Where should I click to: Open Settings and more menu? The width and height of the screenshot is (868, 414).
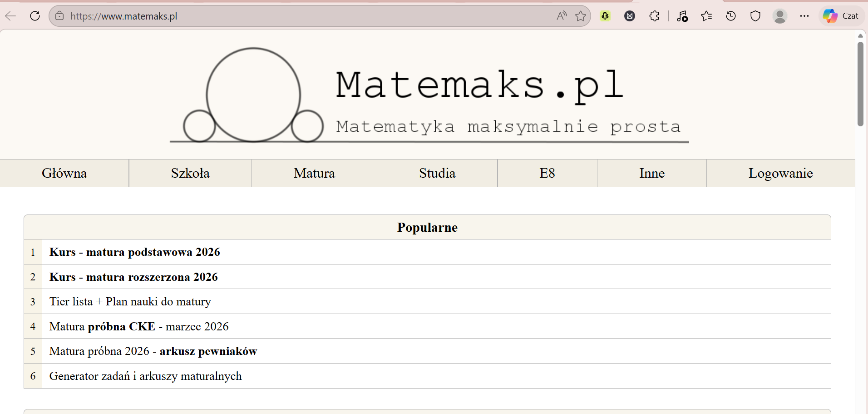pos(805,16)
